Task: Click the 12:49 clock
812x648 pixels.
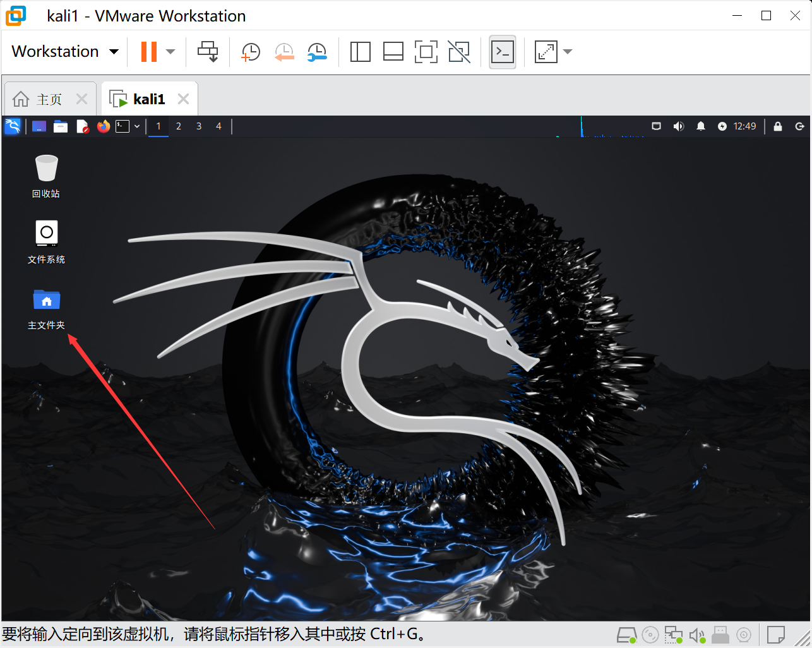Action: click(744, 126)
